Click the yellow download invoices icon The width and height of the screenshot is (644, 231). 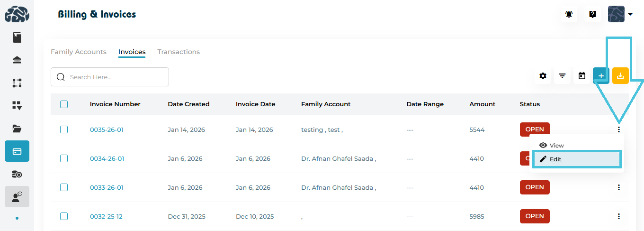pos(620,76)
